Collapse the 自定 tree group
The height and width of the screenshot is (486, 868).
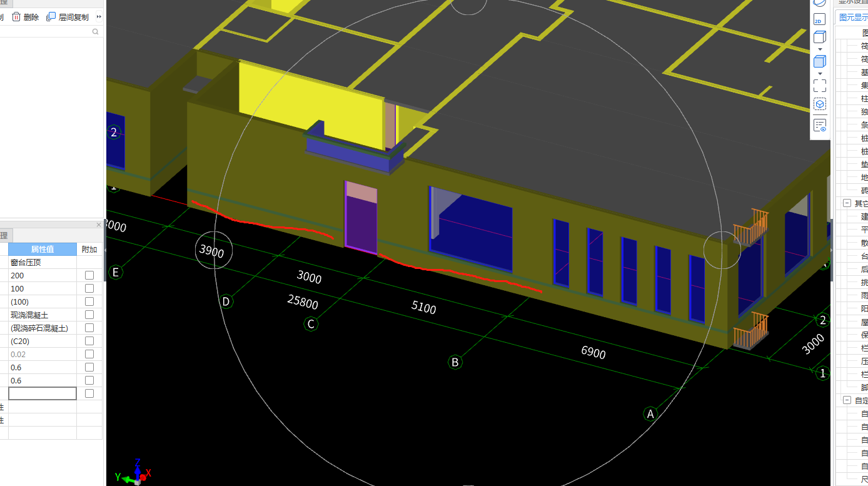847,400
